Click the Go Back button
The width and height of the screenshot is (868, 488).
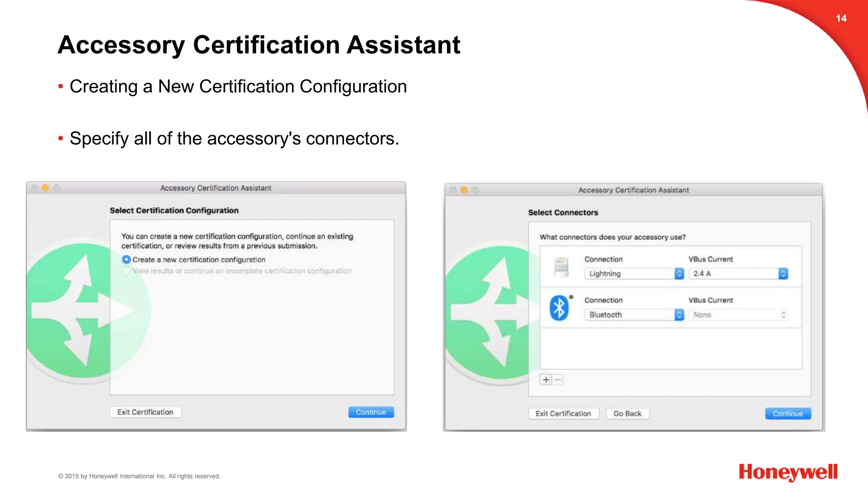click(627, 413)
